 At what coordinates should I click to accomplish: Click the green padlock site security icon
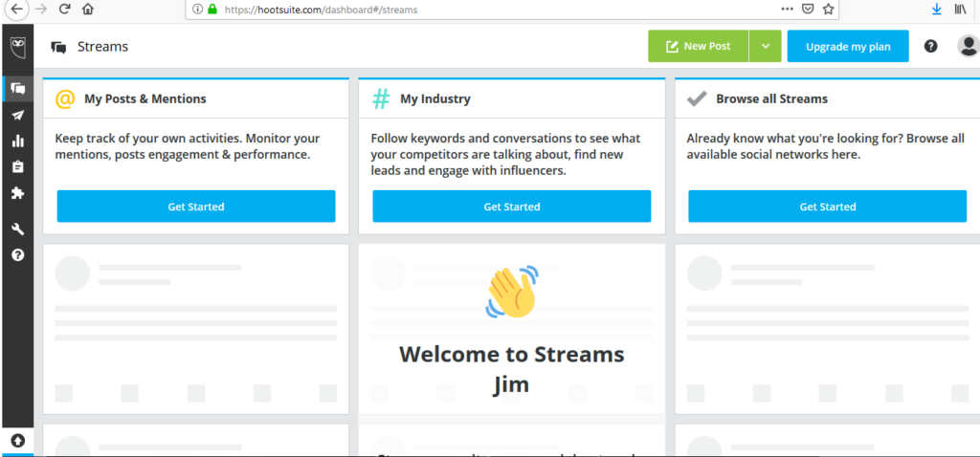pos(212,10)
